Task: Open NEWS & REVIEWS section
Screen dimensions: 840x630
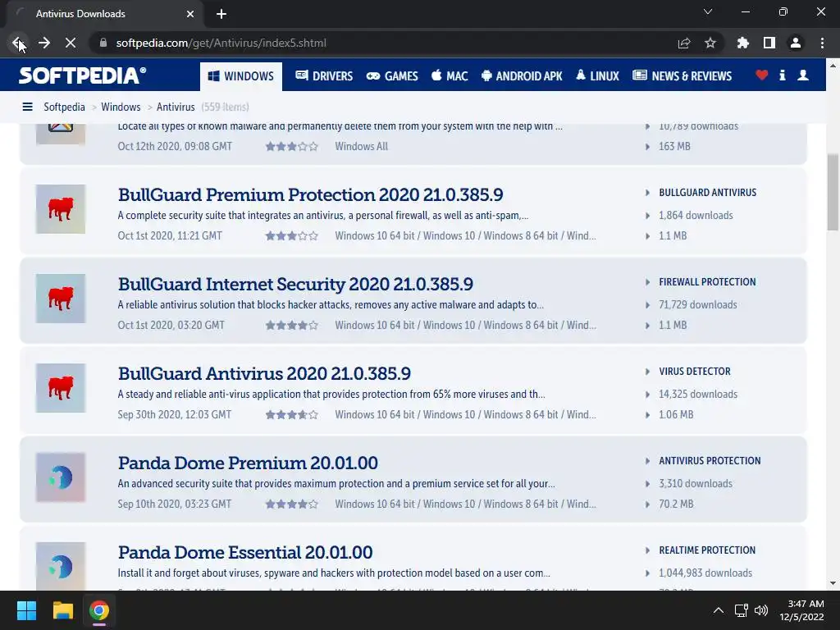Action: tap(682, 76)
